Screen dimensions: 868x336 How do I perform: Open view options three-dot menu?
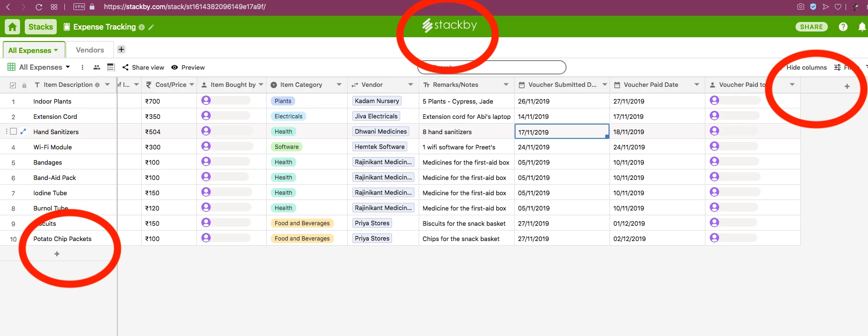tap(83, 67)
